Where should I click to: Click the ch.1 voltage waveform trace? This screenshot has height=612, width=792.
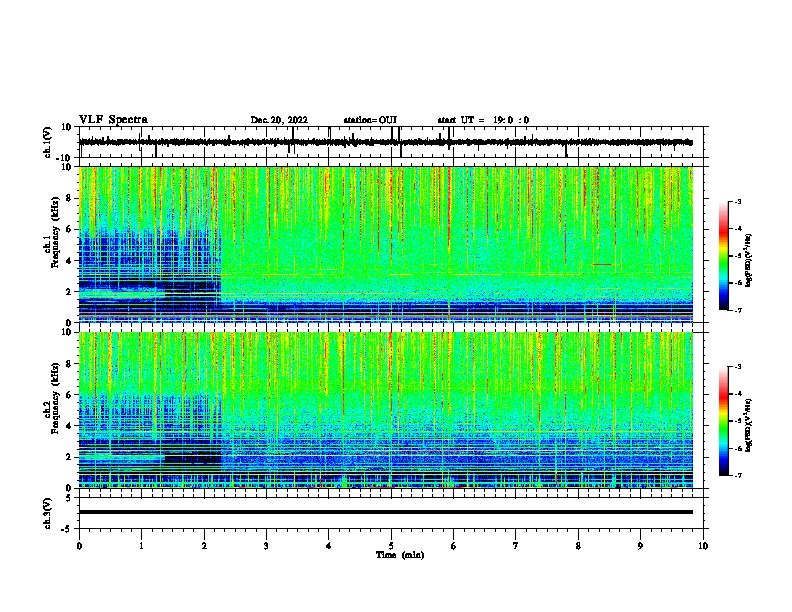386,142
